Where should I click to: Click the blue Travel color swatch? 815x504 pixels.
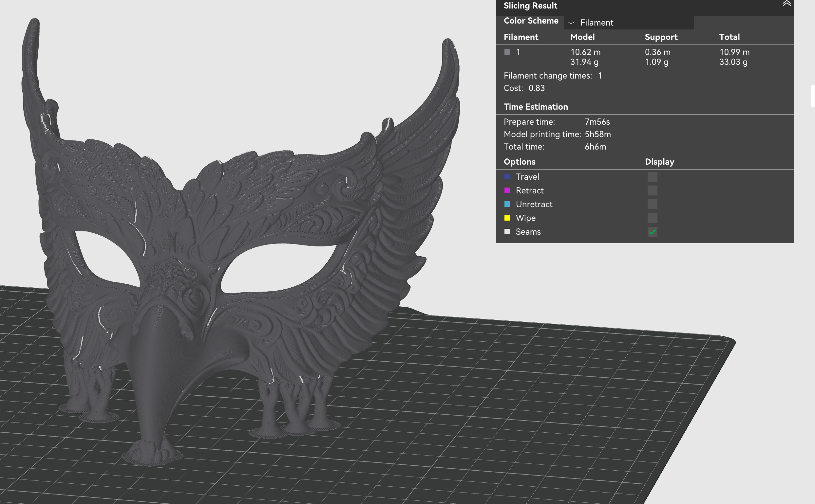[x=507, y=177]
